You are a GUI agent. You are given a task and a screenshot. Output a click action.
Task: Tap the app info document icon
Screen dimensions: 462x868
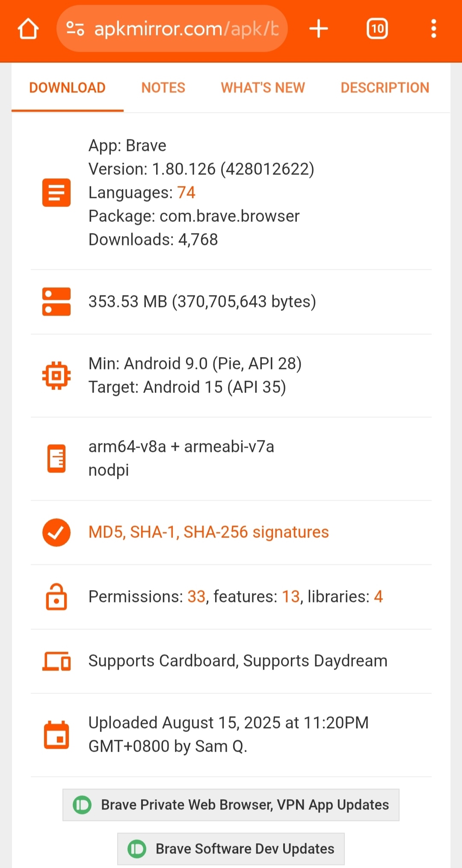[x=56, y=192]
